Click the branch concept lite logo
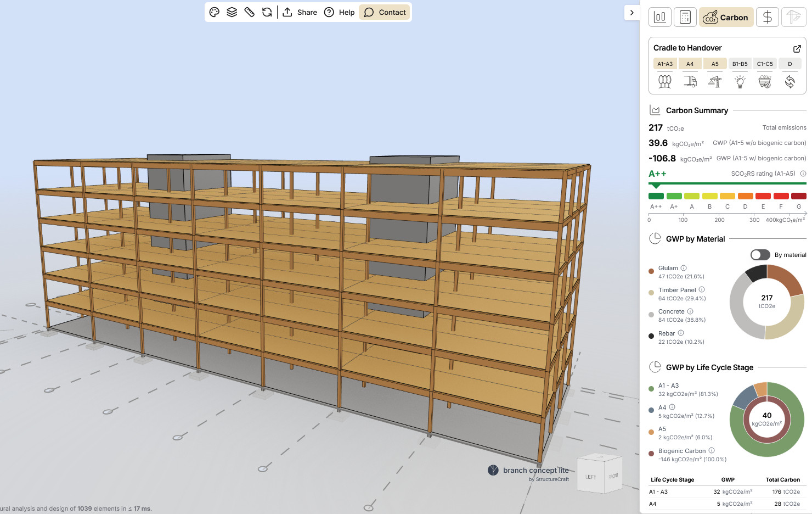This screenshot has width=812, height=514. (528, 470)
